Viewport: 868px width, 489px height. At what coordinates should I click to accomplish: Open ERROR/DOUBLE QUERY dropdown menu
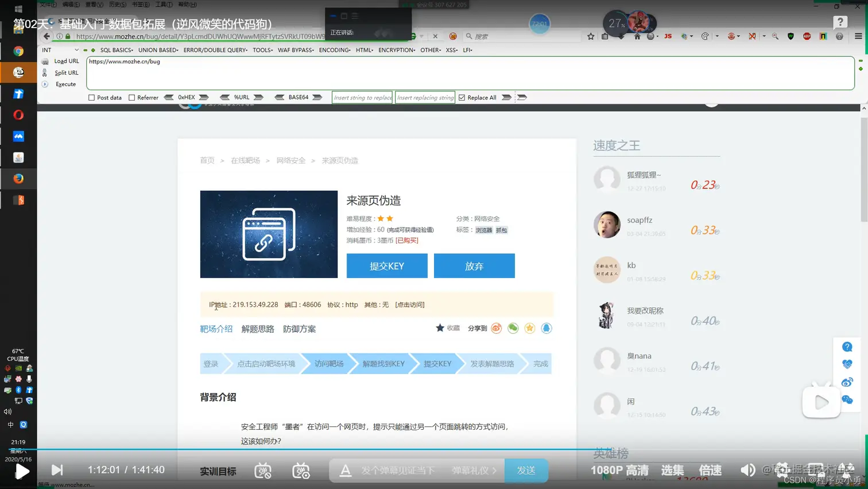tap(216, 50)
